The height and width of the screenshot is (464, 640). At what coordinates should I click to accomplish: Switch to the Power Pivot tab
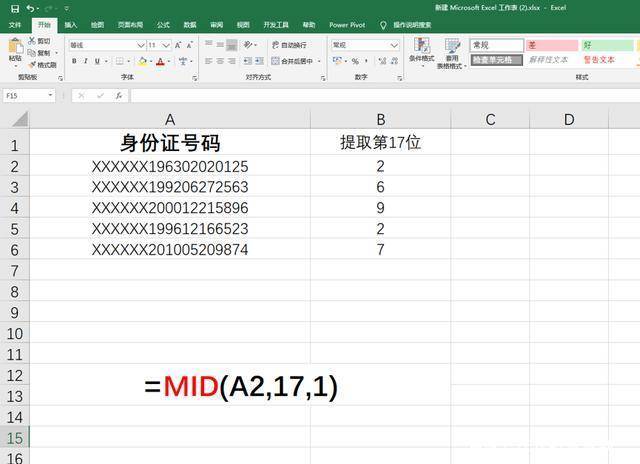coord(347,24)
